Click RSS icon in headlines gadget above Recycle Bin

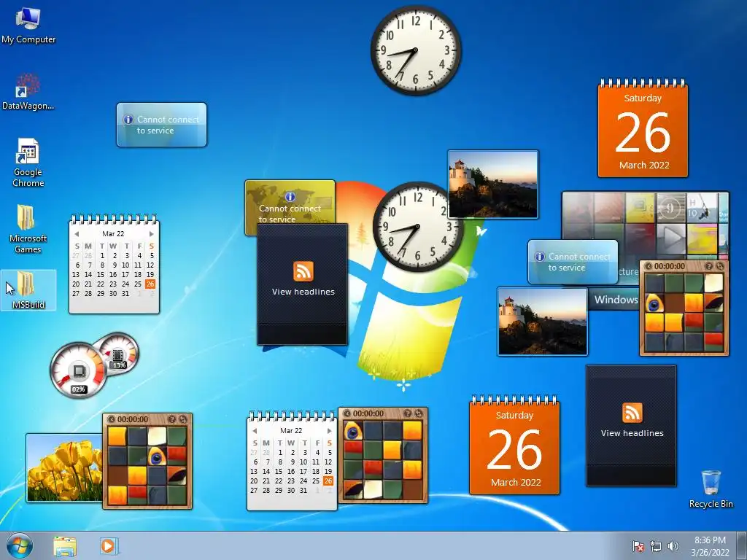tap(632, 413)
